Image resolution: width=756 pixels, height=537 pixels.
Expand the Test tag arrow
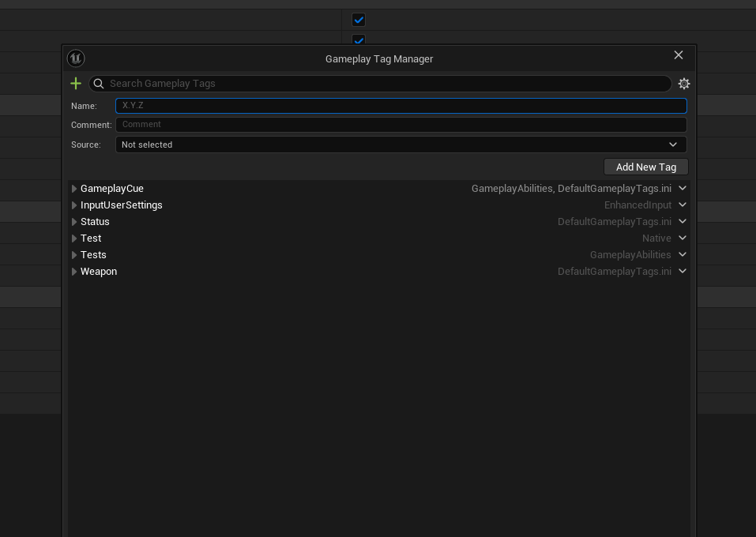click(x=73, y=238)
